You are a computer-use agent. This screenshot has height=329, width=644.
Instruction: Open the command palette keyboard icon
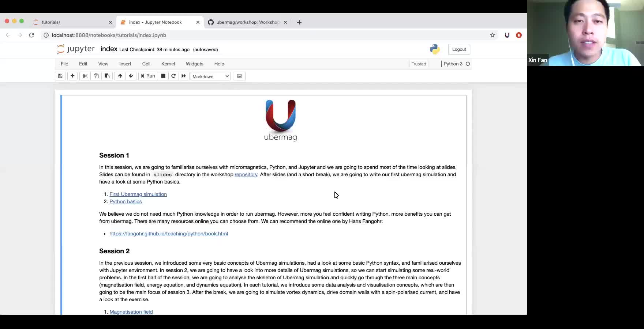pyautogui.click(x=240, y=76)
